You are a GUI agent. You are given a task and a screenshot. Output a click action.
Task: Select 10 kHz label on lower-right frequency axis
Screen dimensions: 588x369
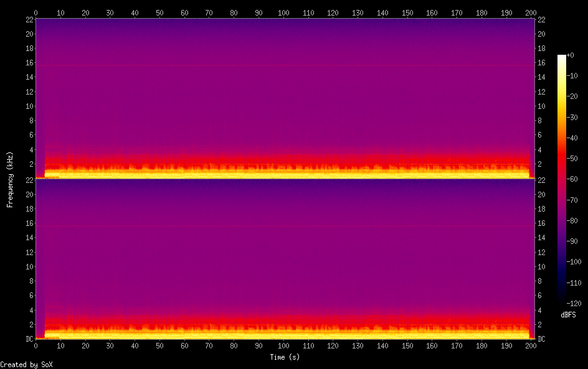pos(541,266)
